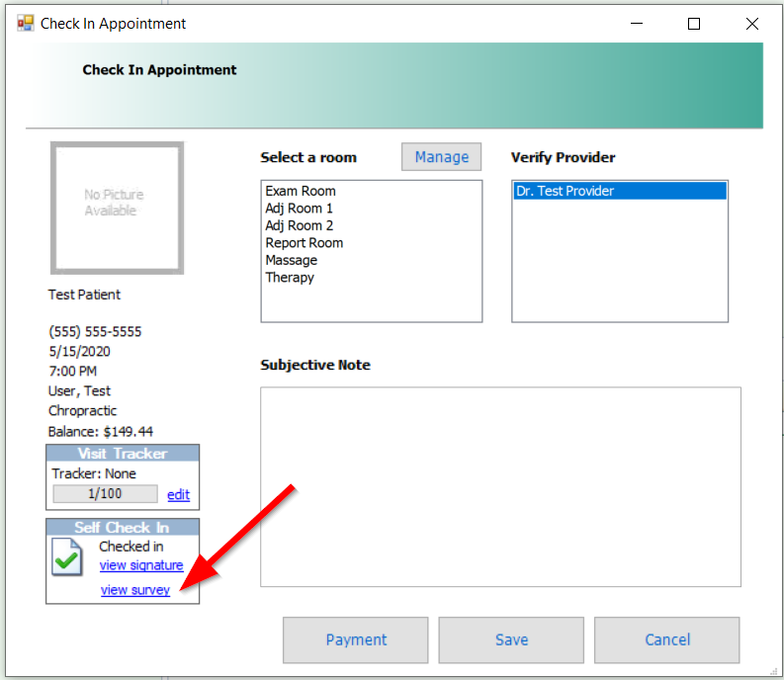Select Adj Room 1
This screenshot has height=680, width=784.
click(x=371, y=208)
